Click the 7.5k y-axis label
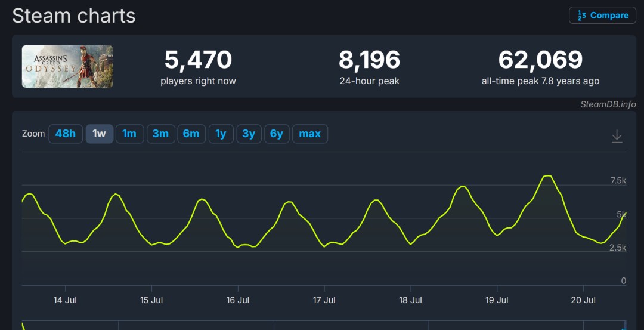 coord(618,181)
